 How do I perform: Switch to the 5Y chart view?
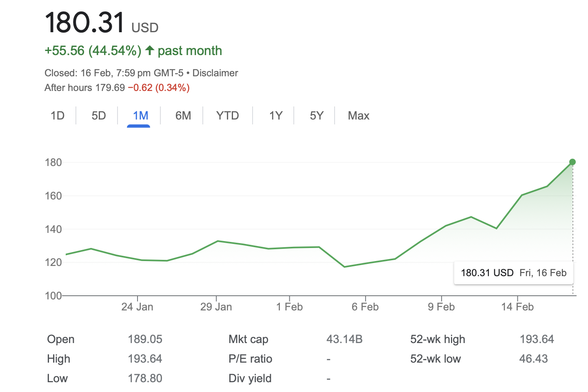pyautogui.click(x=317, y=116)
